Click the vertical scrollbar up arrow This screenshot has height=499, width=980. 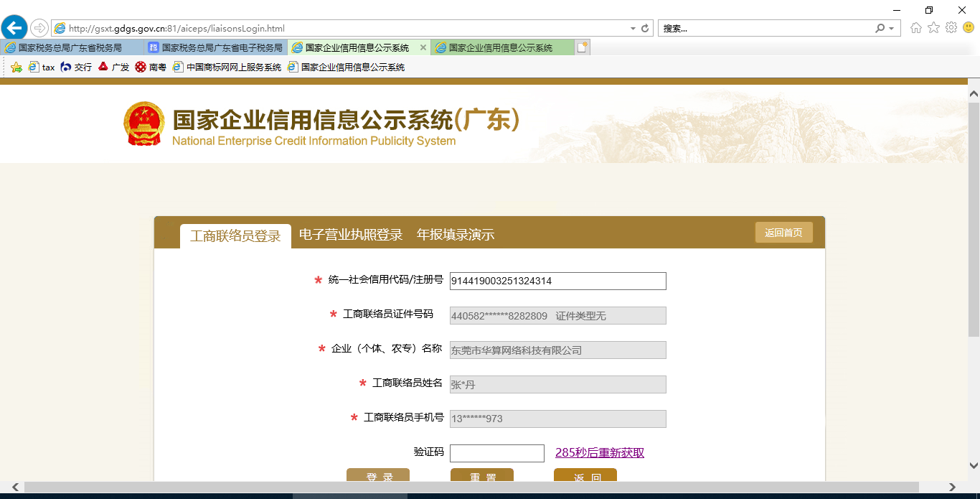pos(974,93)
